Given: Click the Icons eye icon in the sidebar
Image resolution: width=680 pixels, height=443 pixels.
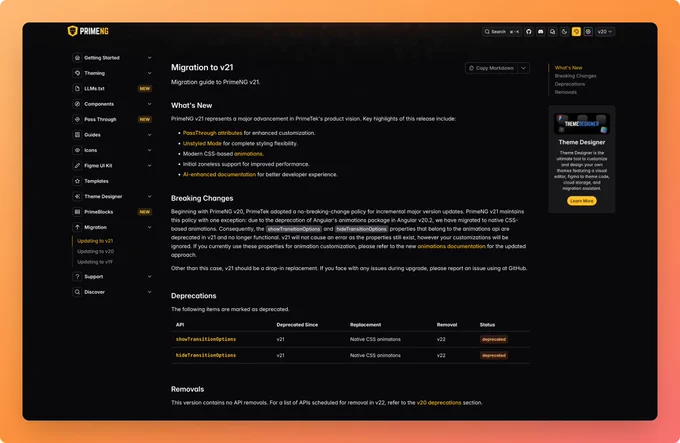Looking at the screenshot, I should (x=77, y=150).
